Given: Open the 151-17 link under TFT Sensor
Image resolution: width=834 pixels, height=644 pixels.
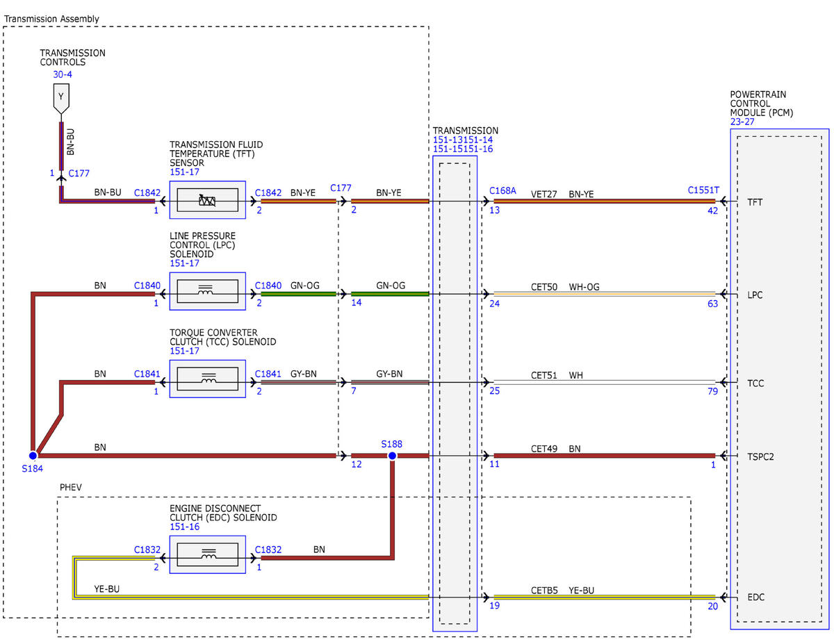Looking at the screenshot, I should pyautogui.click(x=183, y=172).
